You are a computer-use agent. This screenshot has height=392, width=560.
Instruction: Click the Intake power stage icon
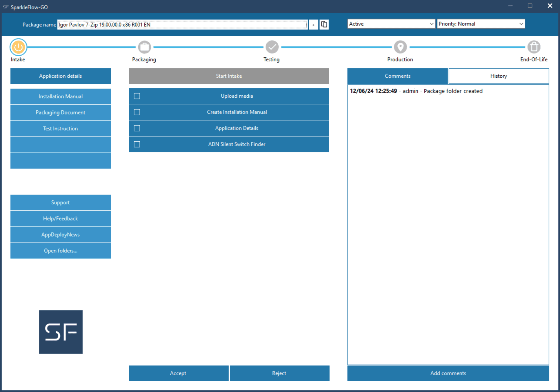point(18,47)
